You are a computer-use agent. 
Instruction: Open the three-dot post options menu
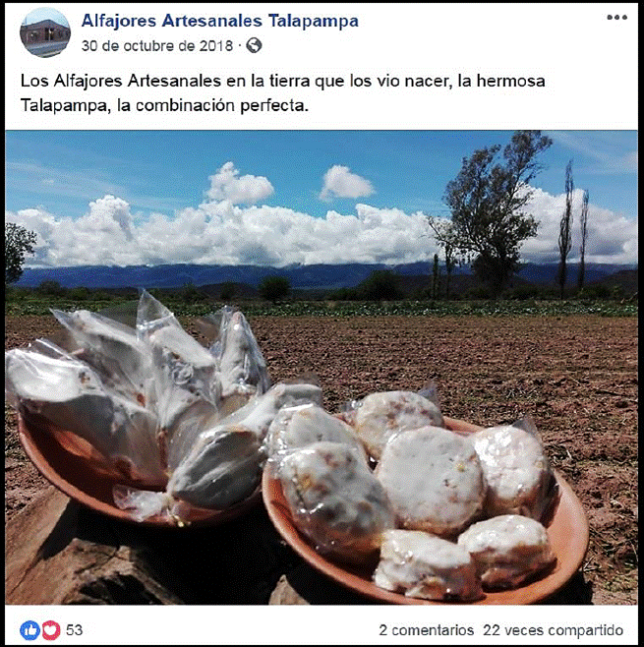[x=616, y=18]
